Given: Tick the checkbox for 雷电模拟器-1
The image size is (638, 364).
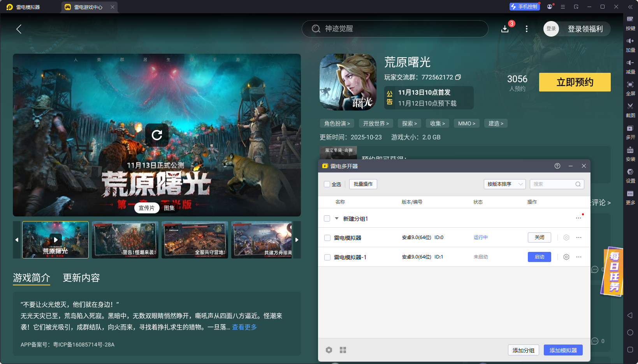Looking at the screenshot, I should point(327,257).
